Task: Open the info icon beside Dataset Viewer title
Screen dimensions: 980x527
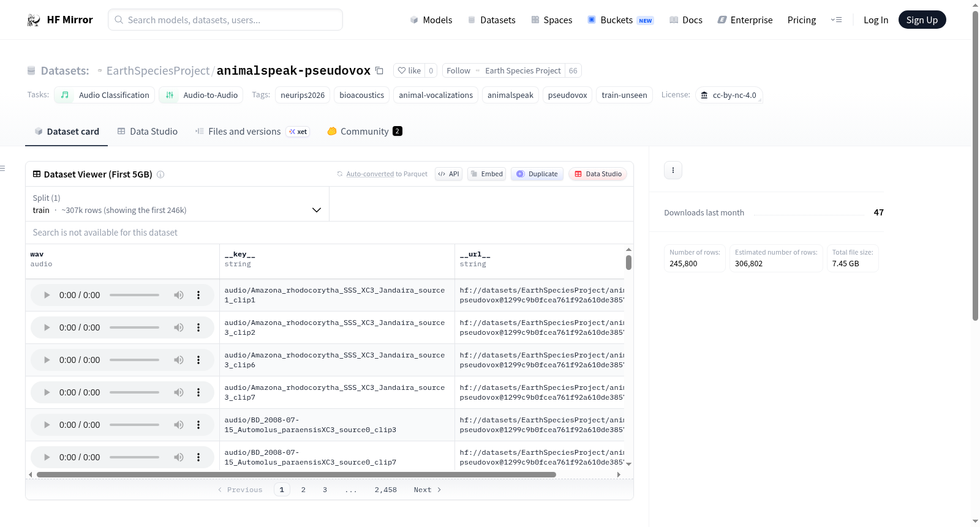Action: (160, 174)
